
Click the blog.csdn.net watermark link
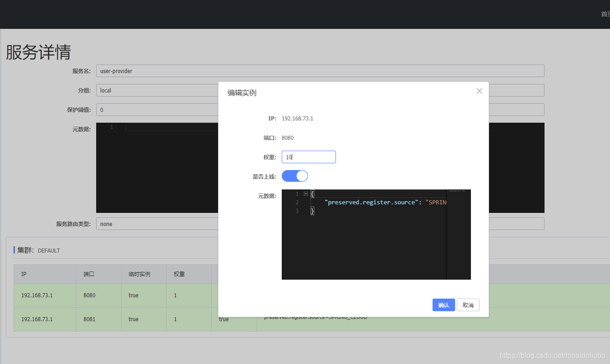pos(554,355)
